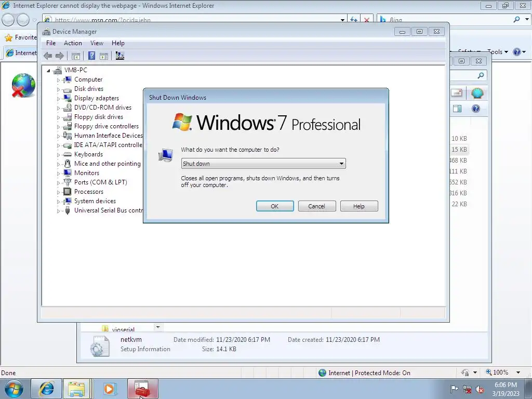The image size is (532, 399).
Task: Open the Action menu in Device Manager
Action: pos(73,43)
